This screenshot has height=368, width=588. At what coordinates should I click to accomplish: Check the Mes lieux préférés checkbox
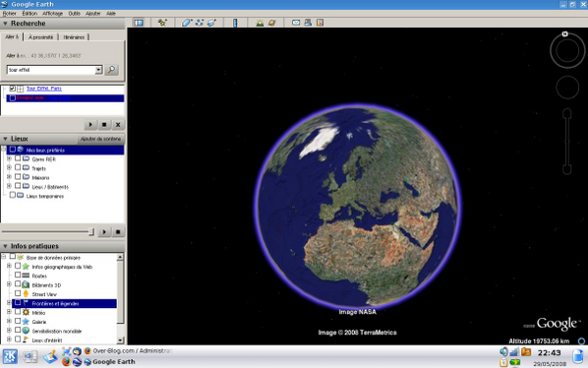(13, 150)
